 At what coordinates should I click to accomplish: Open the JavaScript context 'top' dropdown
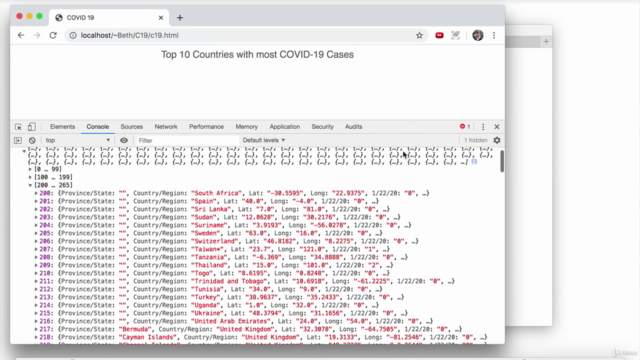tap(78, 140)
